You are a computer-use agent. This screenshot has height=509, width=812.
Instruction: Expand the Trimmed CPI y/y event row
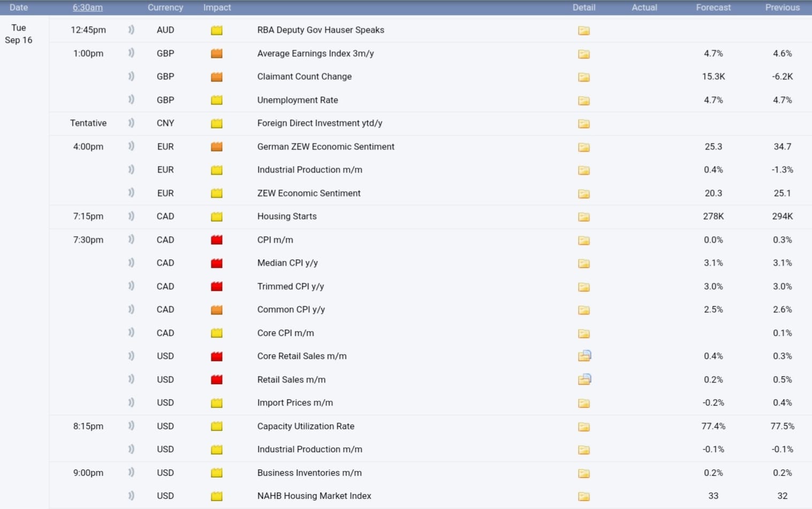click(x=290, y=287)
